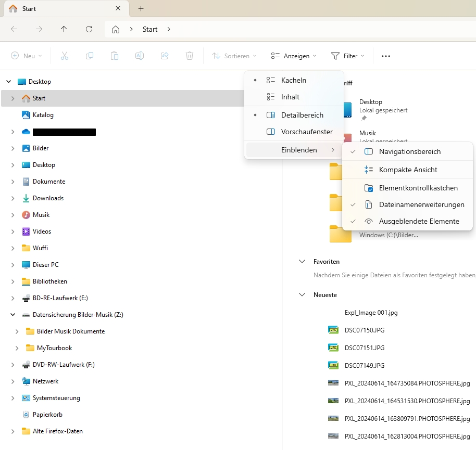Click the Paste clipboard icon
This screenshot has width=476, height=450.
[115, 56]
